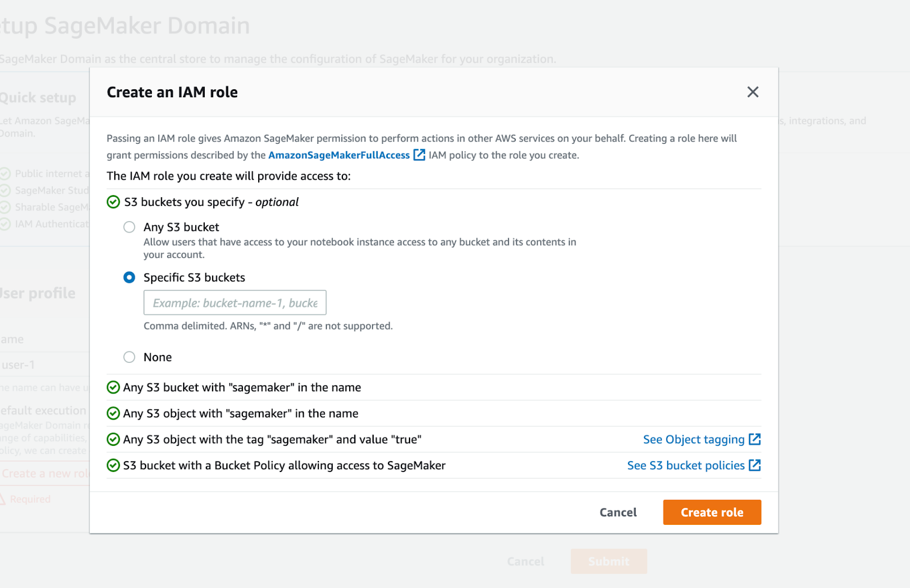
Task: Open the See S3 bucket policies link
Action: [x=685, y=466]
